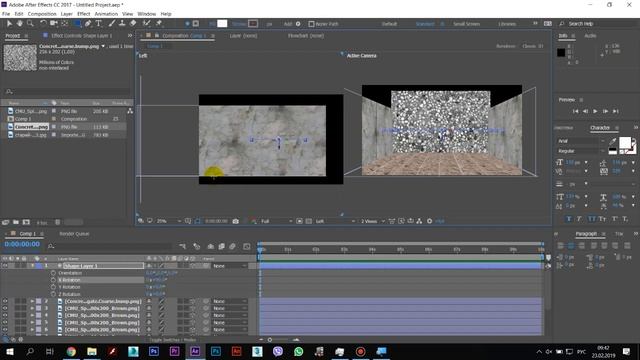Collapse Shape Layer 1 properties
The image size is (640, 360).
point(32,266)
